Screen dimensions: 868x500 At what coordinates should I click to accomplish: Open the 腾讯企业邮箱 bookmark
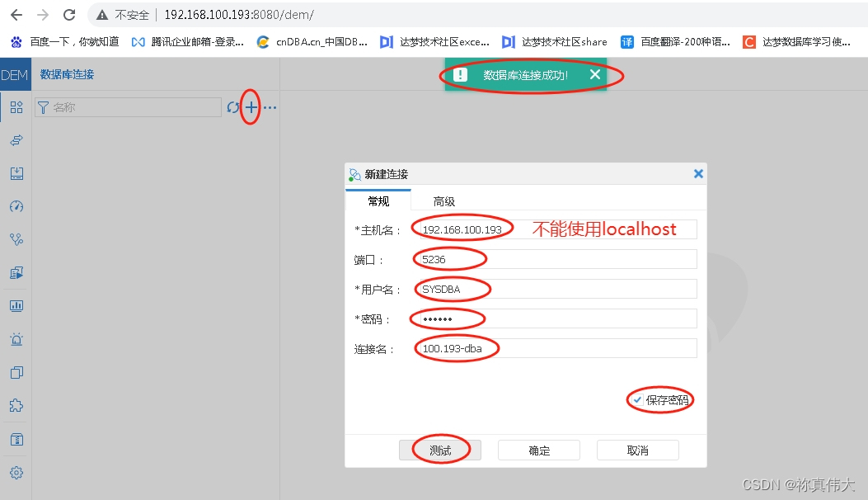pos(188,41)
